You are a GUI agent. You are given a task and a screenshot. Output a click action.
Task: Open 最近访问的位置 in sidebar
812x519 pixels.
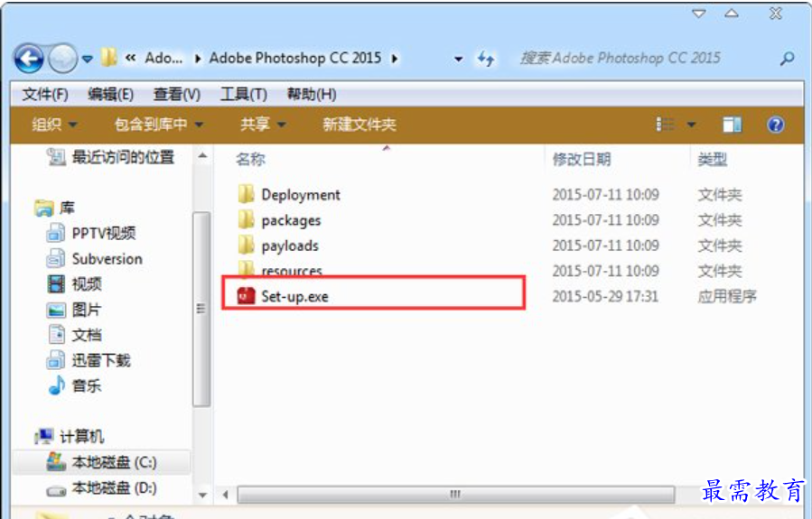(x=110, y=157)
